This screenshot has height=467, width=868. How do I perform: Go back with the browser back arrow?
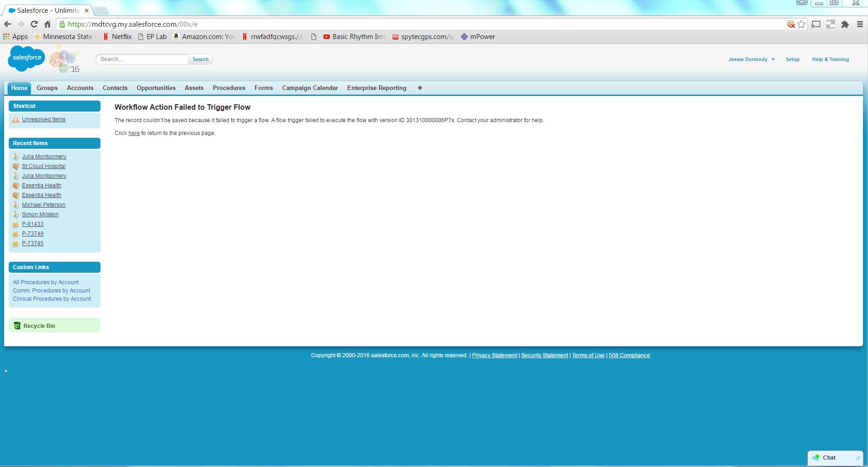7,24
